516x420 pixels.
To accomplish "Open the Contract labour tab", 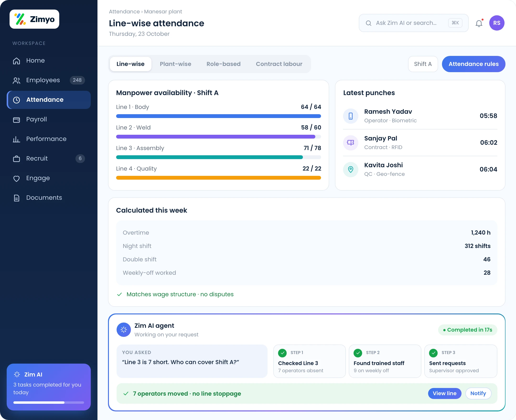I will (279, 64).
